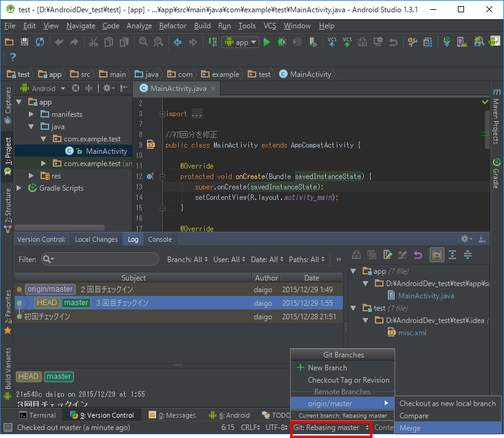Click Git: Rebasing master status widget
Viewport: 504px width, 438px height.
click(331, 428)
